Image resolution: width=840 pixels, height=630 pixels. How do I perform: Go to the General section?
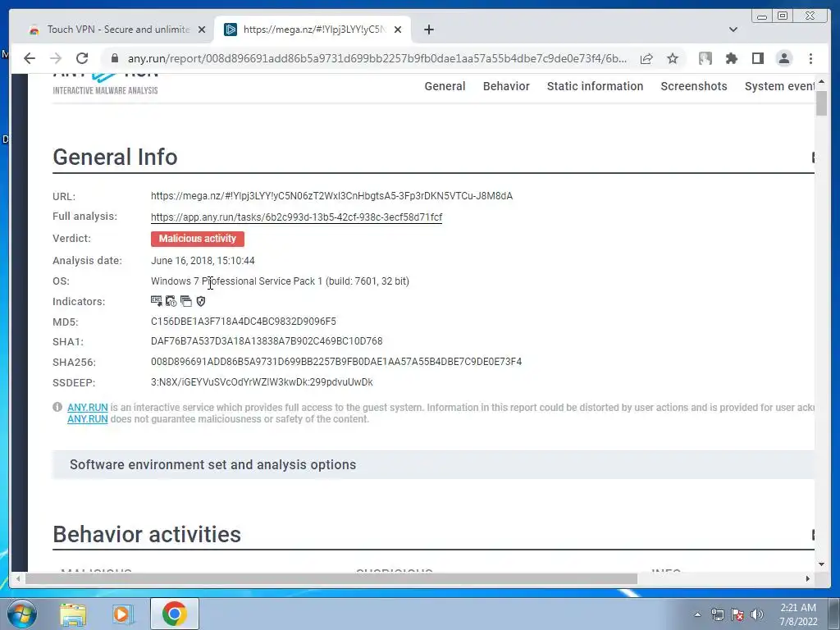[445, 86]
